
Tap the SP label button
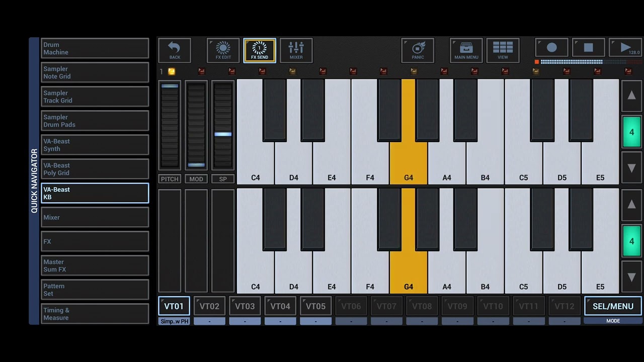coord(223,179)
